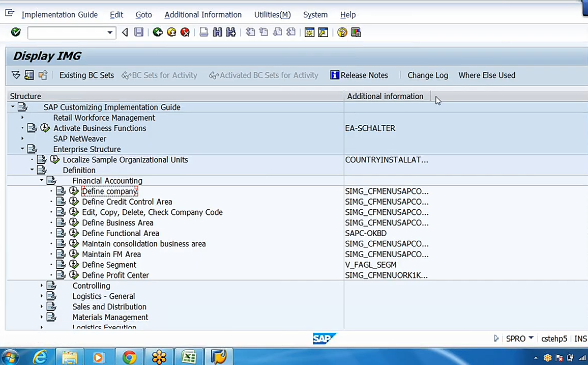Viewport: 588px width, 365px height.
Task: Collapse the Enterprise Structure node
Action: point(22,149)
